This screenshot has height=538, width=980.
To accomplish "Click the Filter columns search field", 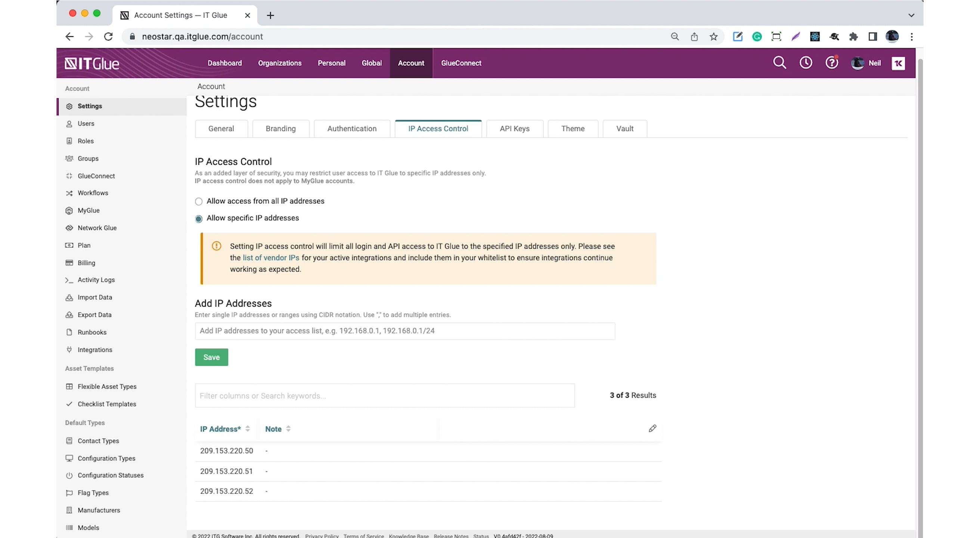I will pyautogui.click(x=385, y=396).
